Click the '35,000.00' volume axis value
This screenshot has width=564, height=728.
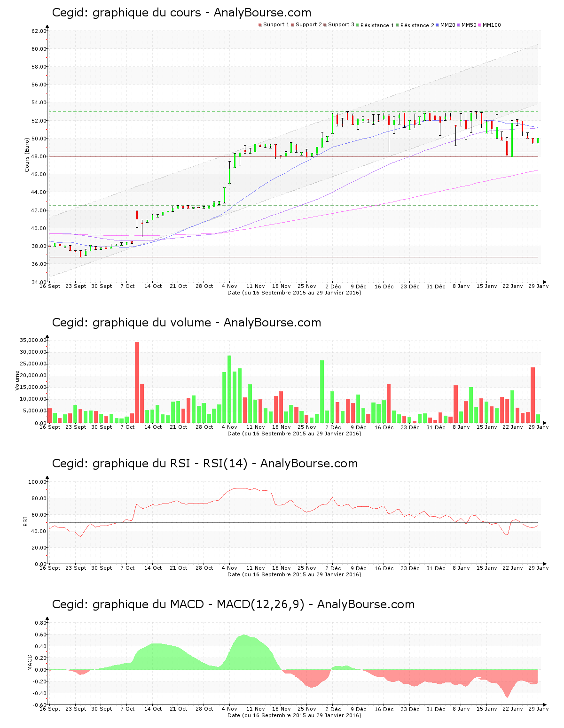(x=33, y=340)
